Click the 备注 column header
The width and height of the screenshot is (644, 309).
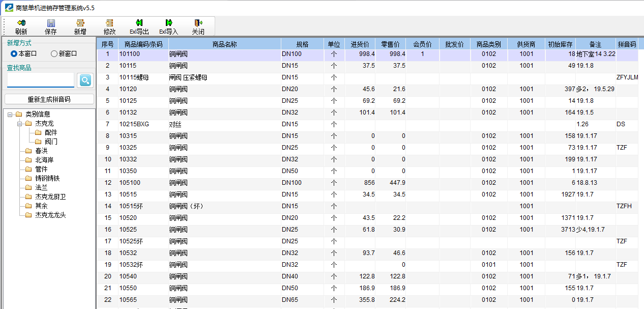[596, 44]
